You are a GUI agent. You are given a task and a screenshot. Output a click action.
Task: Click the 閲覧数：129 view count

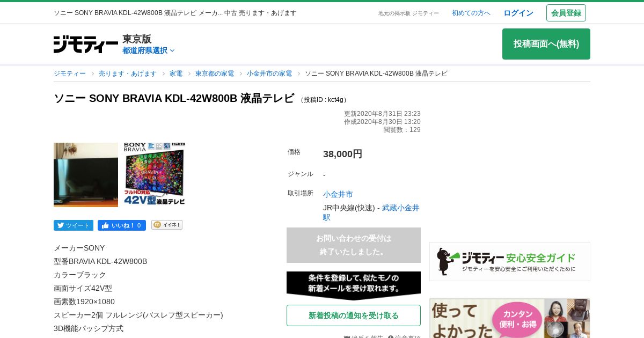[x=402, y=130]
